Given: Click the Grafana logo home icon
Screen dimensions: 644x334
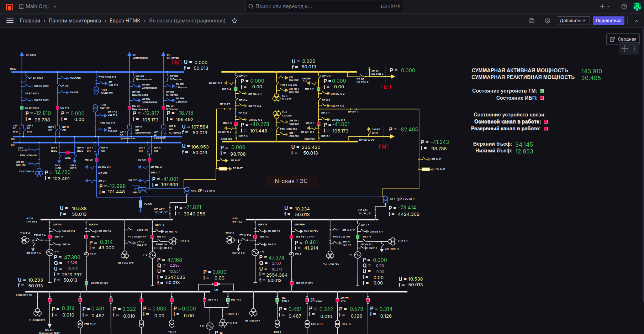Looking at the screenshot, I should click(10, 7).
